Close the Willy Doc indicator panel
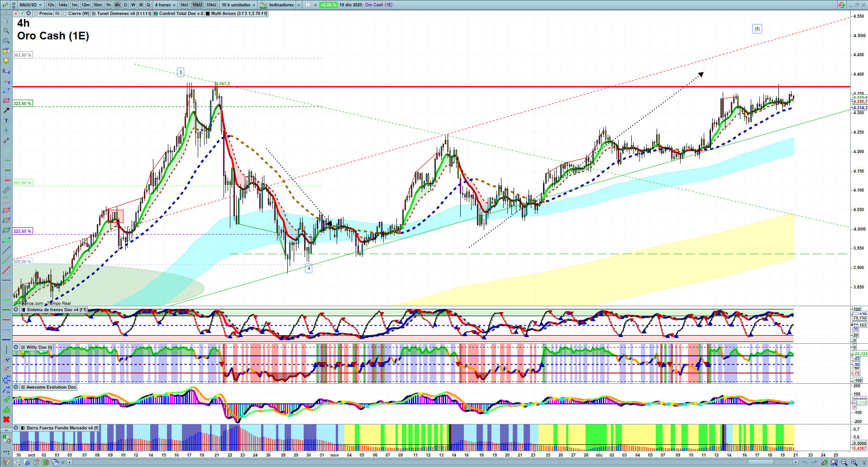 click(16, 347)
